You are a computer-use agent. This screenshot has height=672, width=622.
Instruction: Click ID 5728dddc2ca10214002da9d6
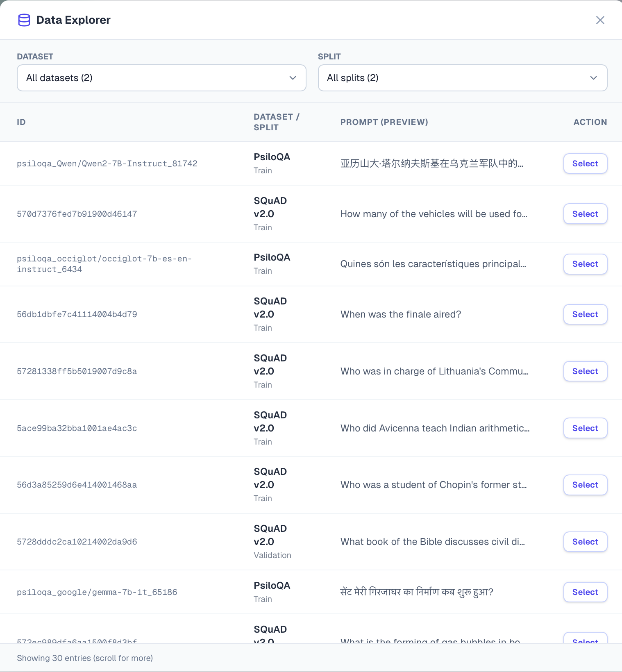click(77, 542)
